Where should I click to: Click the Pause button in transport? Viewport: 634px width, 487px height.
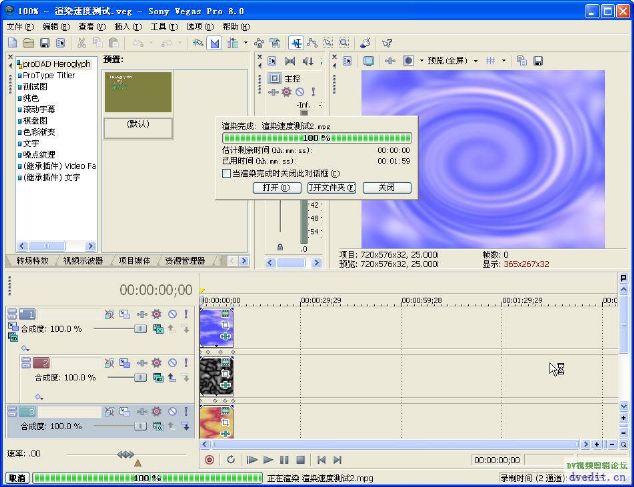point(284,460)
